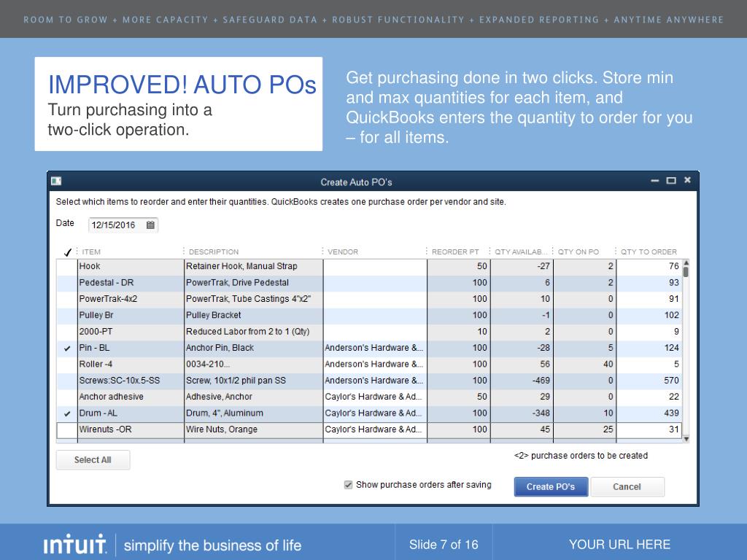Click qty available -469 value
This screenshot has width=747, height=560.
521,381
